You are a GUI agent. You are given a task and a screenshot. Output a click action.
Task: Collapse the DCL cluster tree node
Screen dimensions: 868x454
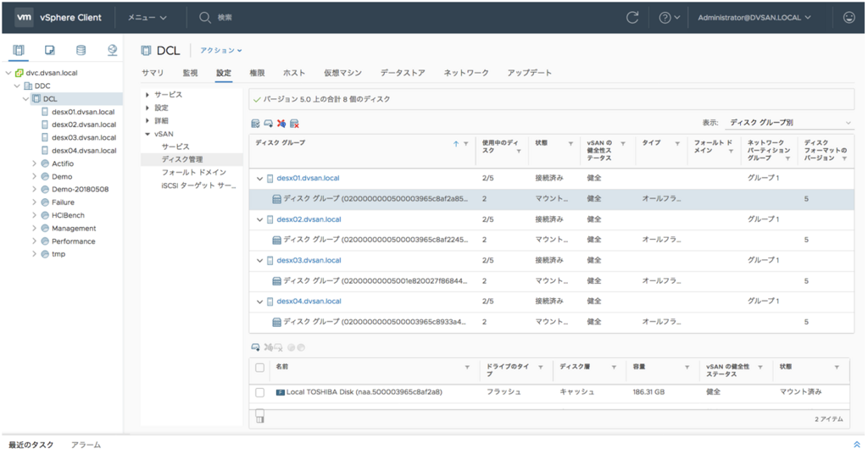25,99
